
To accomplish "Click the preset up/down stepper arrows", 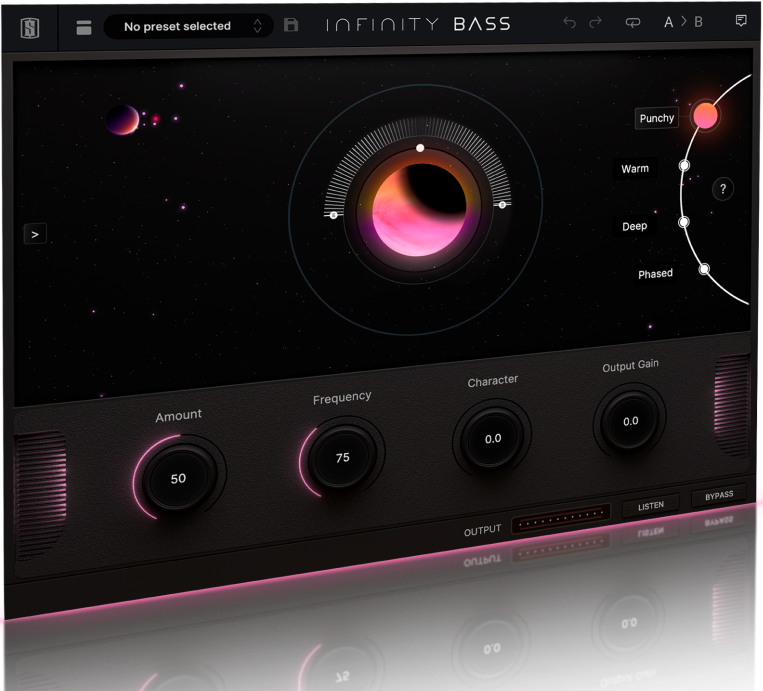I will point(258,27).
